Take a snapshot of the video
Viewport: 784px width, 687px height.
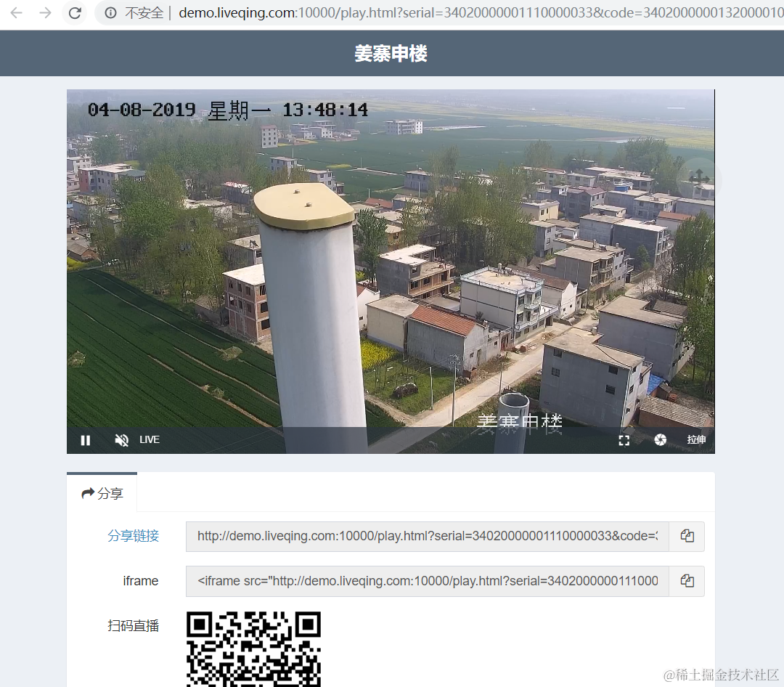click(661, 440)
